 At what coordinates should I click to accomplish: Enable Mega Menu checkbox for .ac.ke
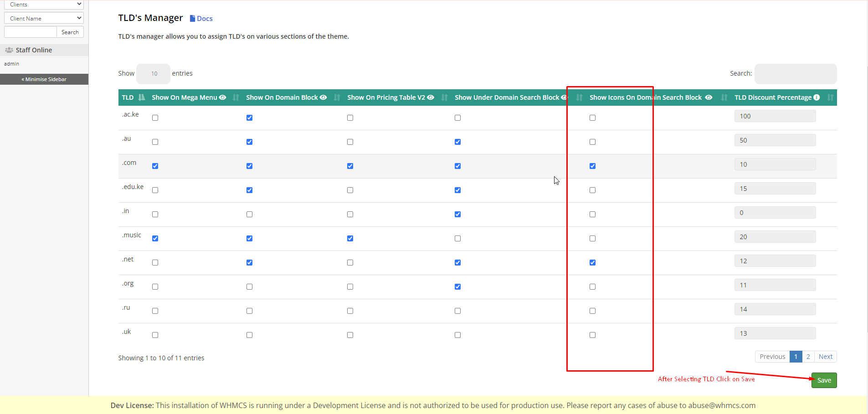[x=155, y=118]
